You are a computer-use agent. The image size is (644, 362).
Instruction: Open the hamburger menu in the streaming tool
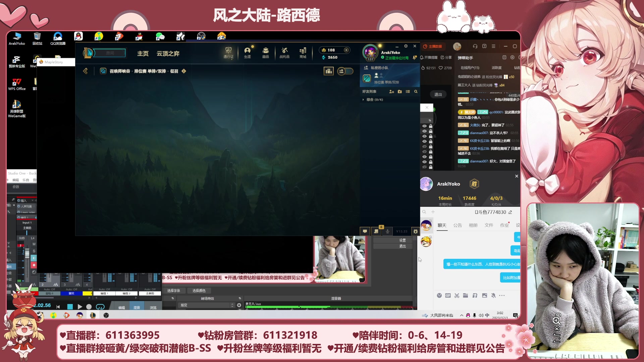point(493,46)
